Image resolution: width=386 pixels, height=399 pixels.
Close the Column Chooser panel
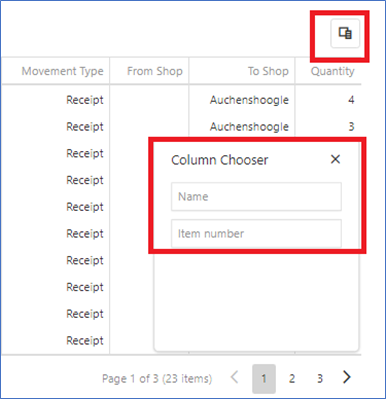[x=335, y=159]
